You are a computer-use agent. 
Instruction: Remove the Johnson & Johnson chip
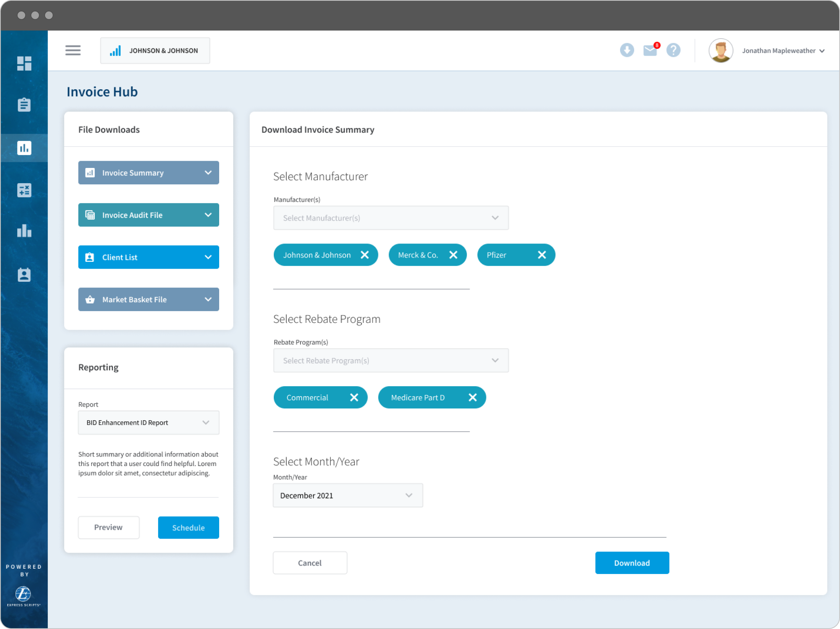(365, 255)
